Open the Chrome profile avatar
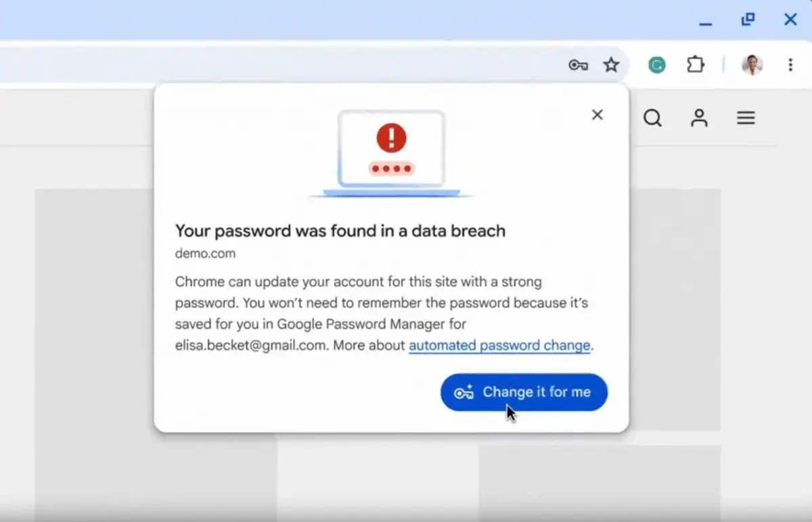 pyautogui.click(x=752, y=65)
